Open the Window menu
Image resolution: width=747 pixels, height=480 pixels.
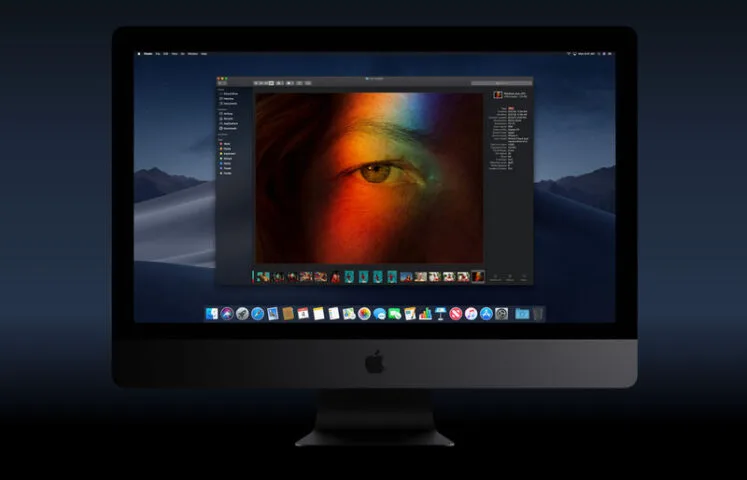click(x=192, y=54)
